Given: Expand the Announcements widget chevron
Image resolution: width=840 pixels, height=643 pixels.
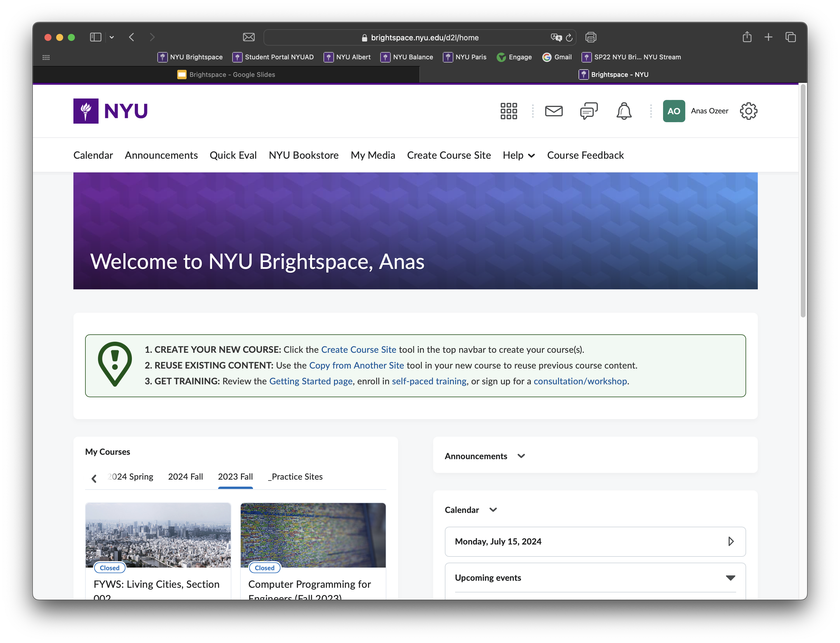Looking at the screenshot, I should pyautogui.click(x=521, y=456).
